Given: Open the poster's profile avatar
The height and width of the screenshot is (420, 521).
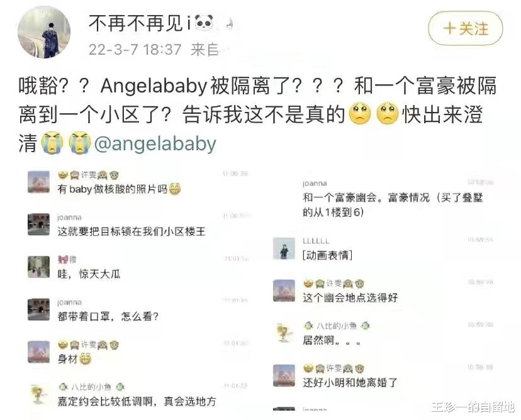Looking at the screenshot, I should pyautogui.click(x=44, y=32).
